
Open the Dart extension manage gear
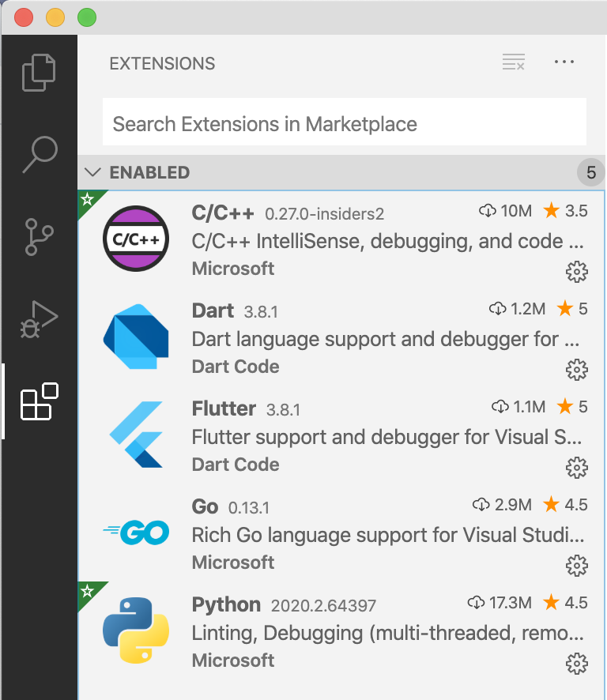pyautogui.click(x=577, y=370)
